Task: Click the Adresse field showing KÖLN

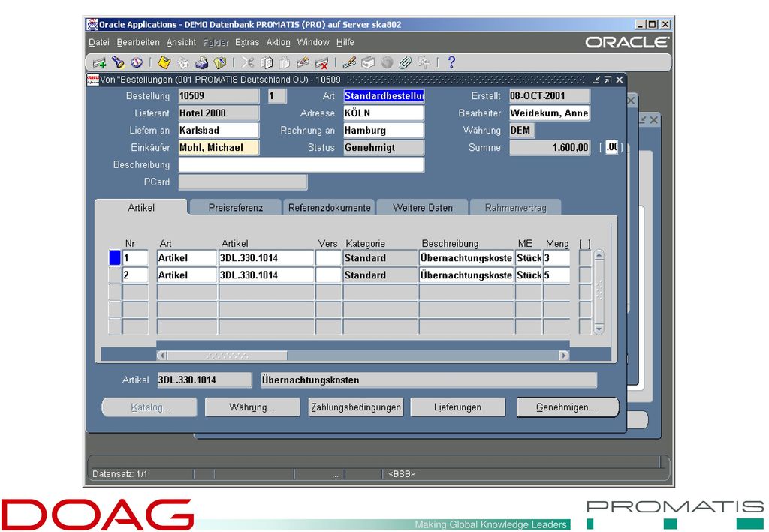Action: tap(384, 113)
